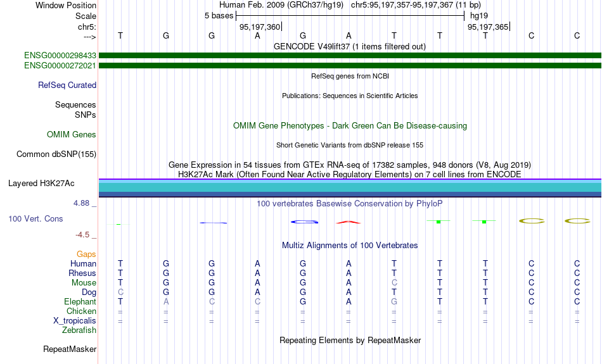Screen dimensions: 602x364
Task: Click the 4.88 PhyloP upper limit value
Action: tap(81, 203)
